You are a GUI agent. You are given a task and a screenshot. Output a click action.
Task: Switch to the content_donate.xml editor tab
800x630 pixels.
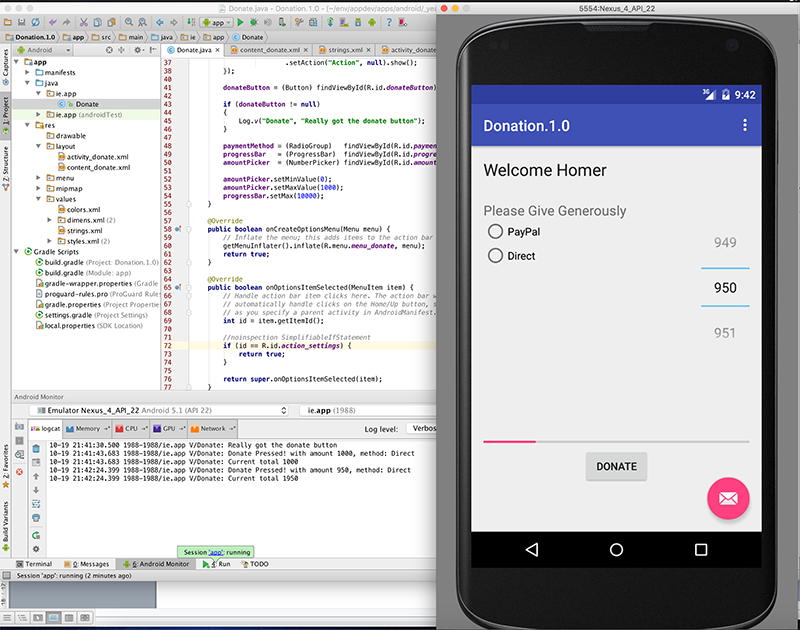click(270, 49)
